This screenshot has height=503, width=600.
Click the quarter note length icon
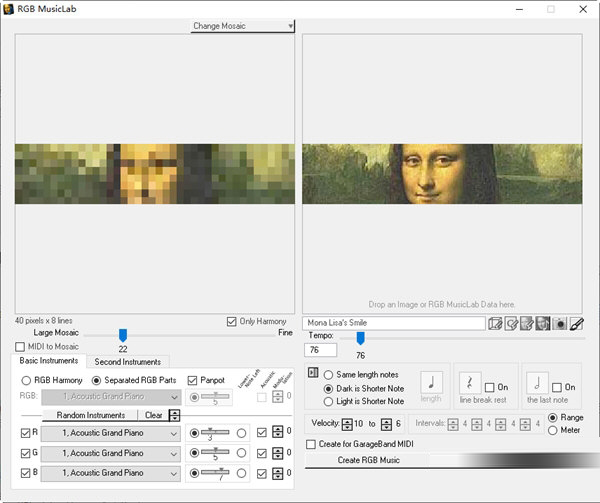pyautogui.click(x=432, y=382)
